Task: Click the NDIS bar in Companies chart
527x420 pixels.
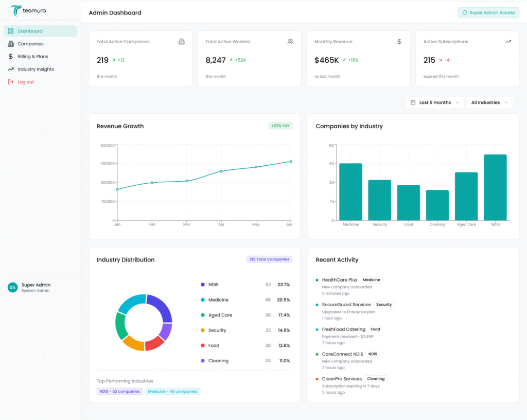Action: pos(495,187)
